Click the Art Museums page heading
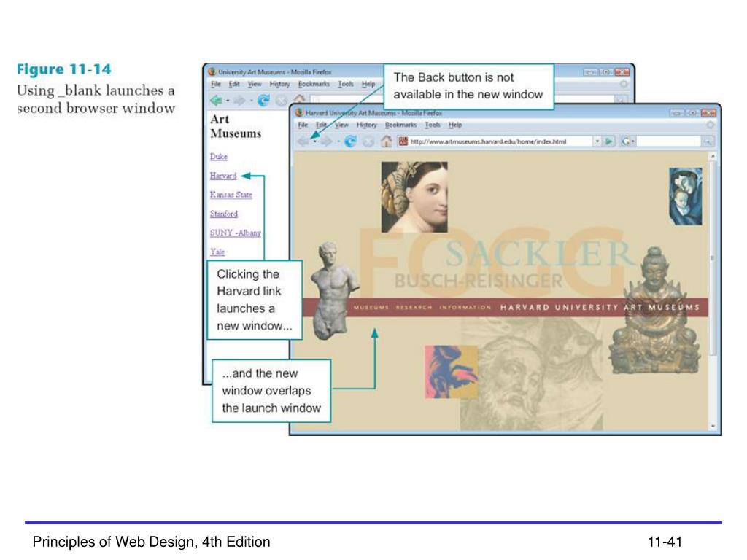The image size is (747, 560). pyautogui.click(x=236, y=126)
